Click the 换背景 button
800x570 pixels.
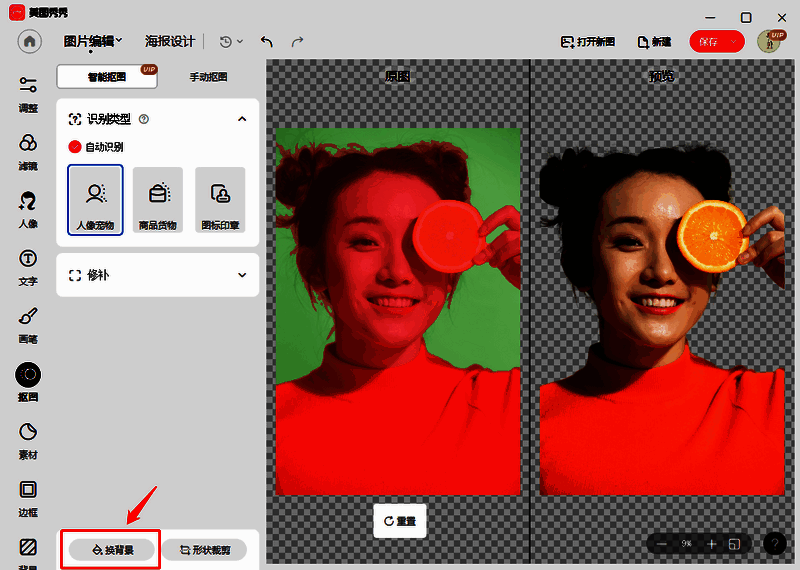coord(111,549)
